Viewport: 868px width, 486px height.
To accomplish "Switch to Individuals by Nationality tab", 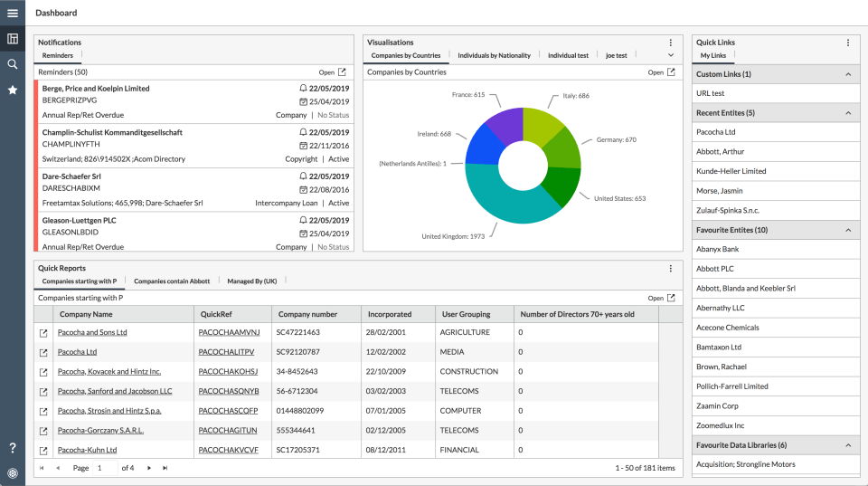I will click(x=494, y=55).
